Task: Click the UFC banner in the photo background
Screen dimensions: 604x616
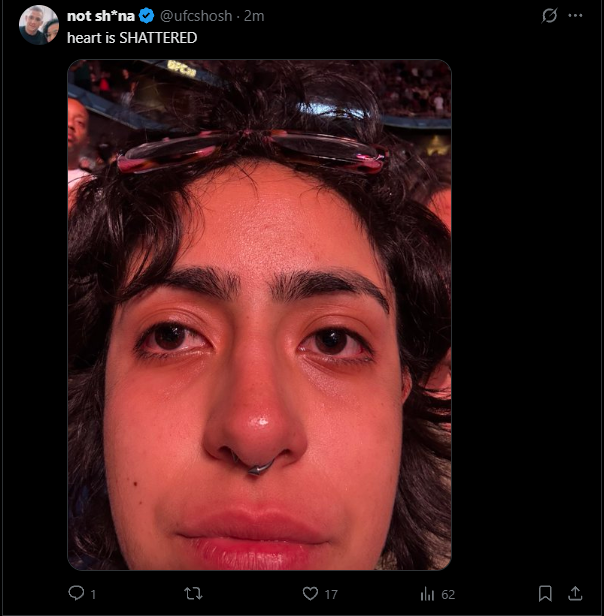Action: 181,68
